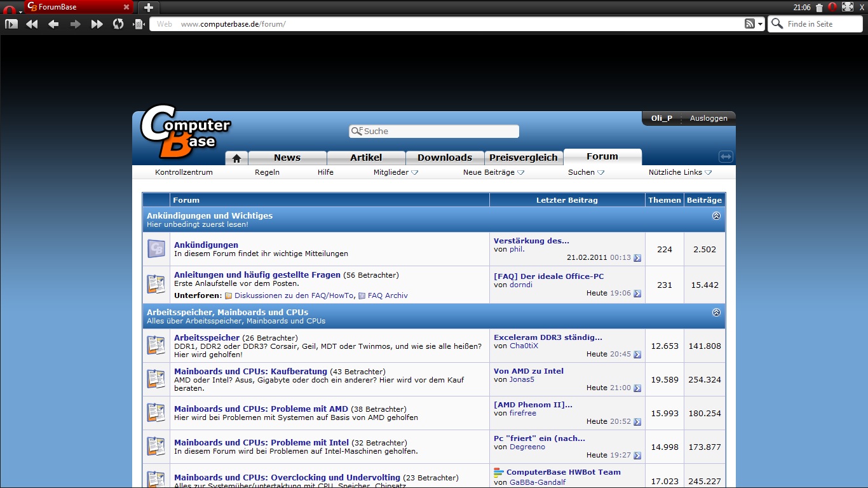Go back one page
The image size is (868, 488).
coord(53,24)
